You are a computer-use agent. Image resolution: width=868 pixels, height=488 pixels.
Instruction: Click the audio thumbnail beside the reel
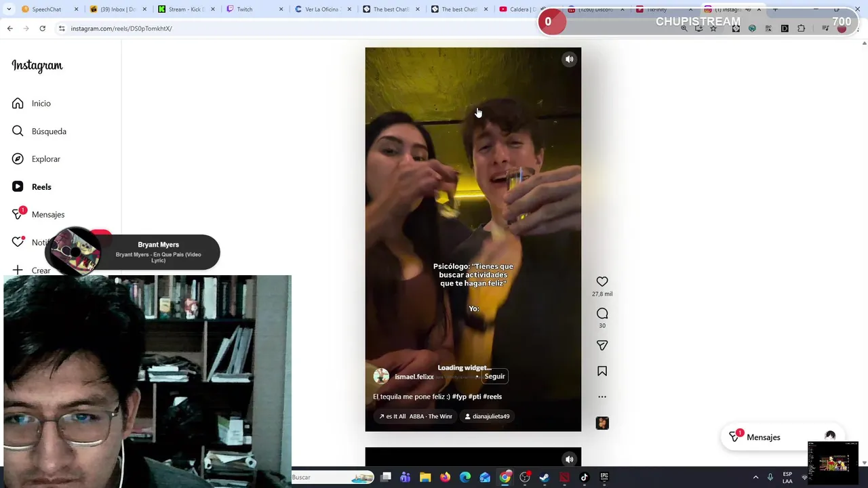602,423
